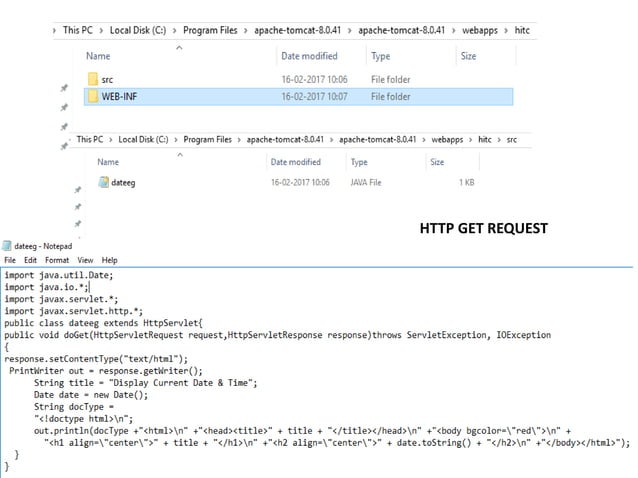638x478 pixels.
Task: Select the src folder name
Action: (107, 80)
